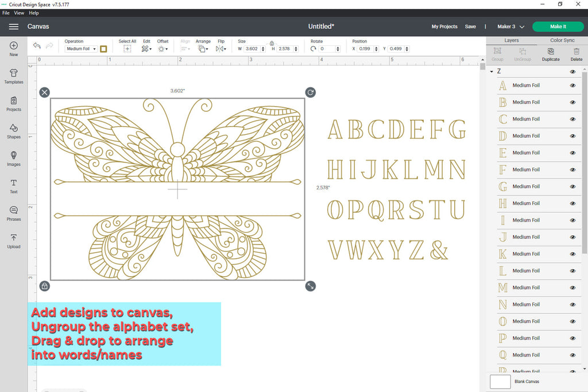Viewport: 588px width, 392px height.
Task: Open the Upload tool
Action: click(14, 241)
